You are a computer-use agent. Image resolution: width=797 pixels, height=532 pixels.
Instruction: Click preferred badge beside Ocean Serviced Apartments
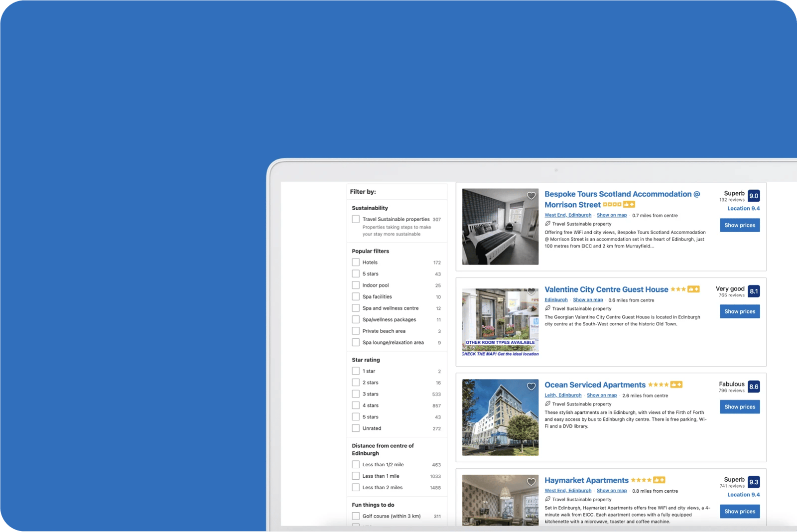pyautogui.click(x=676, y=385)
